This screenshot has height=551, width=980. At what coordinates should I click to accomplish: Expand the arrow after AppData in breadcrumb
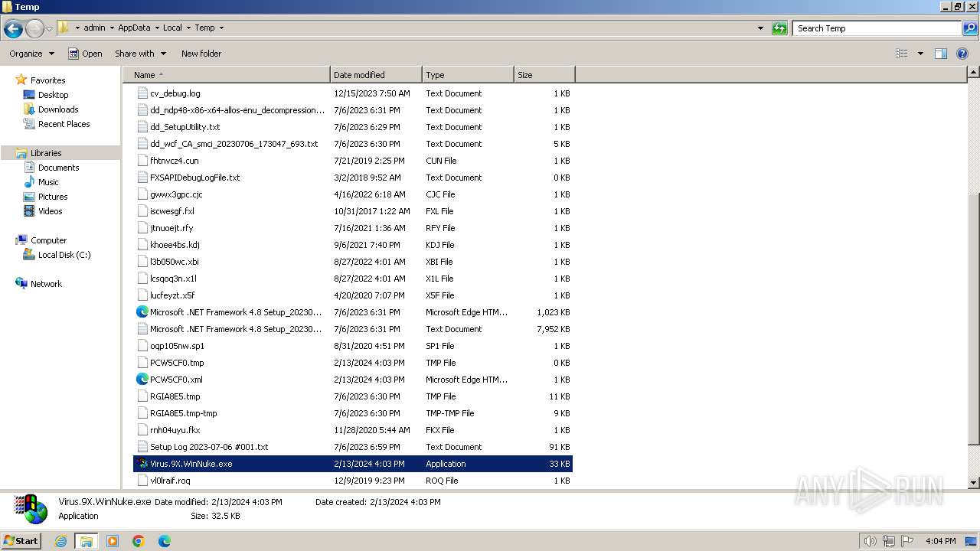157,28
